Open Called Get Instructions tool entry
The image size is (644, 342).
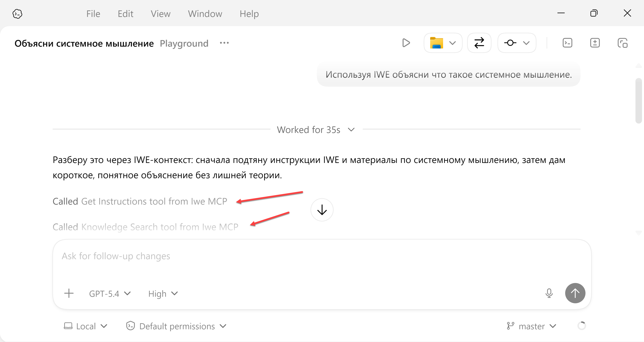click(x=140, y=202)
